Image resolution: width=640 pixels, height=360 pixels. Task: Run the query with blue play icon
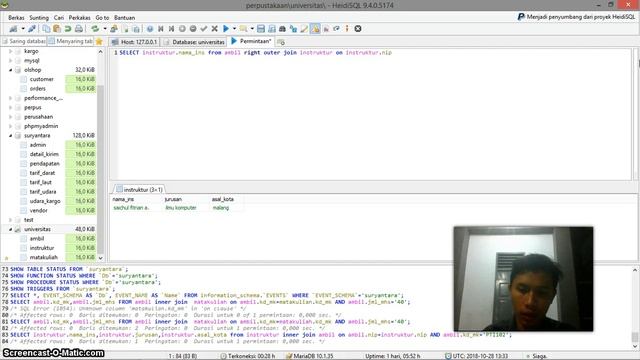tap(226, 29)
